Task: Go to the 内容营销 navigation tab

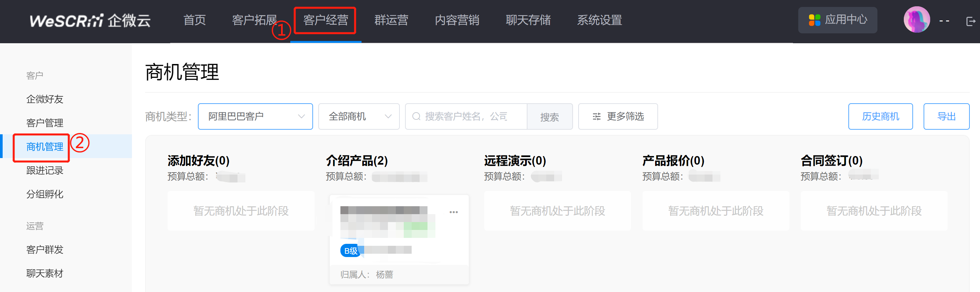Action: (x=457, y=20)
